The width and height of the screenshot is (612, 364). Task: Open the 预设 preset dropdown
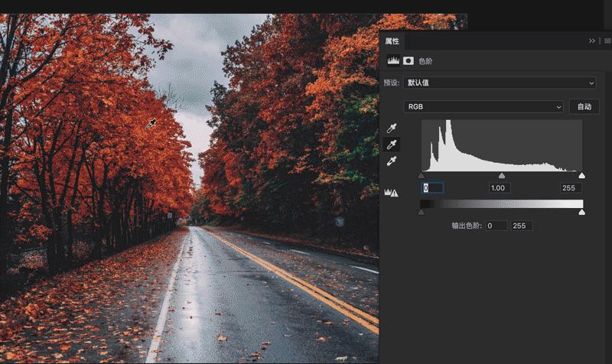coord(499,83)
